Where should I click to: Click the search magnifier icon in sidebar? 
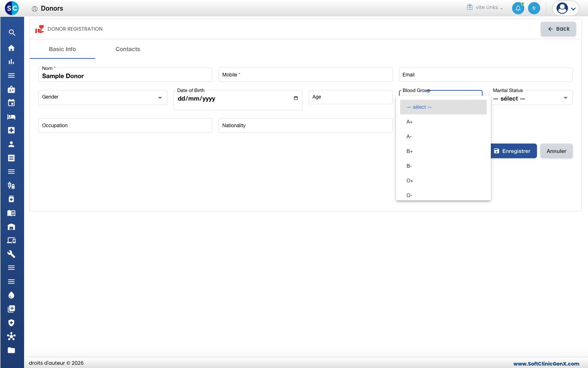tap(11, 33)
